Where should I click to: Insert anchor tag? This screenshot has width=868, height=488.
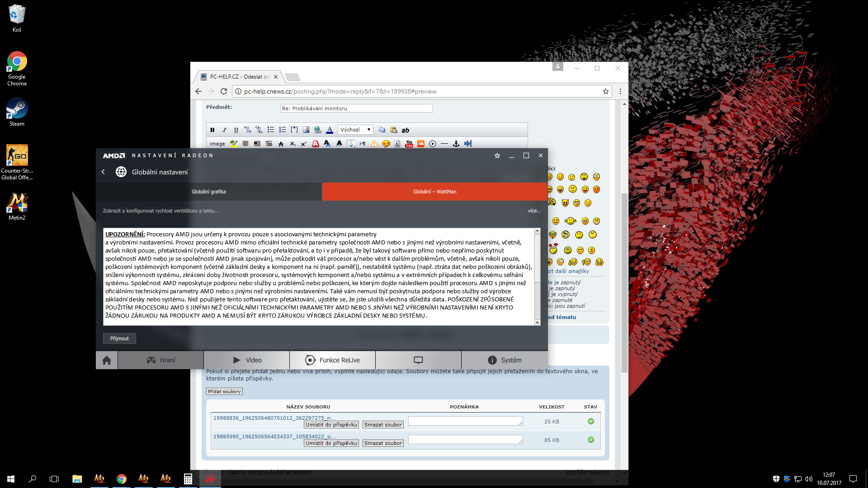(456, 144)
